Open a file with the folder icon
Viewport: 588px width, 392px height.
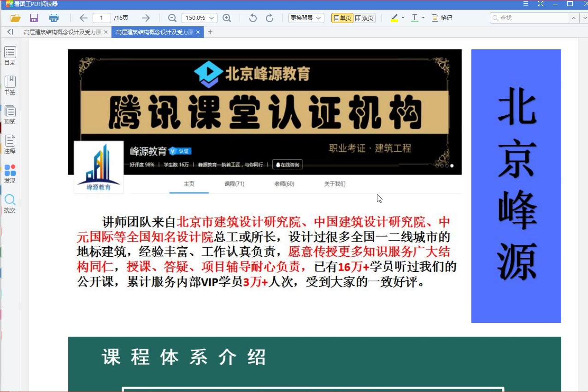15,18
